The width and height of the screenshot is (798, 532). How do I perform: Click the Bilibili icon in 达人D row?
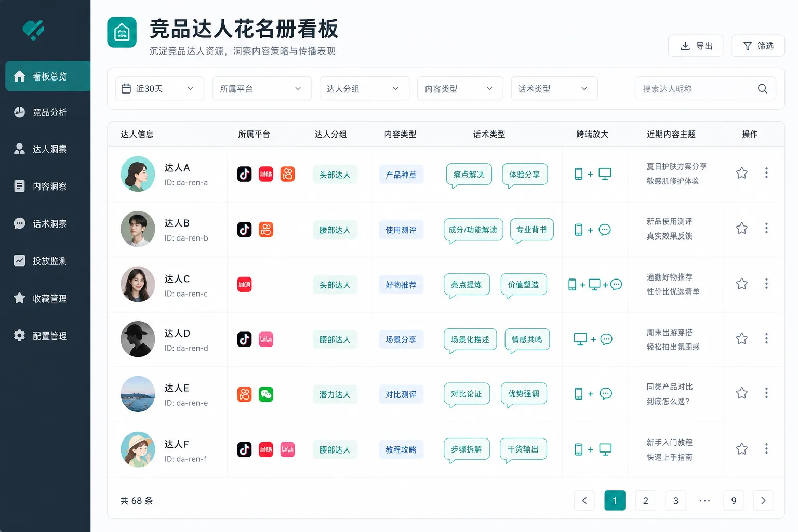coord(266,339)
